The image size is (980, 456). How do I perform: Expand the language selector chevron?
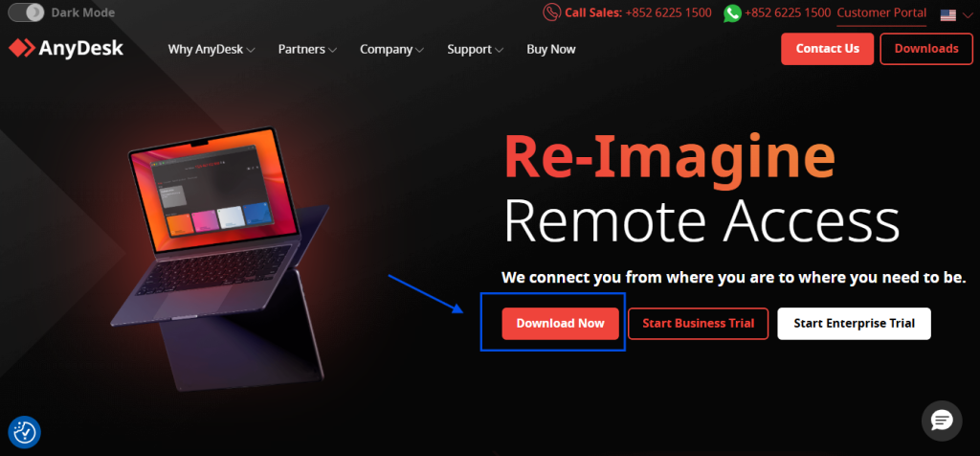click(968, 15)
